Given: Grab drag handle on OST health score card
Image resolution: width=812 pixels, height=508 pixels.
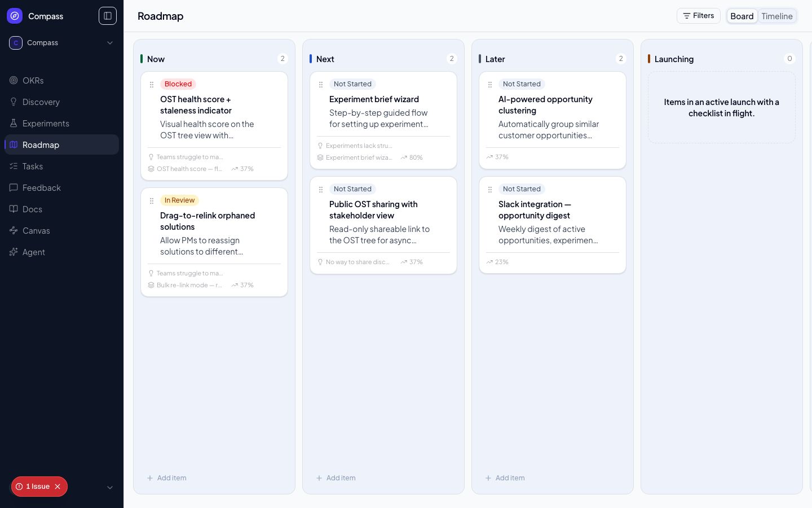Looking at the screenshot, I should (152, 85).
